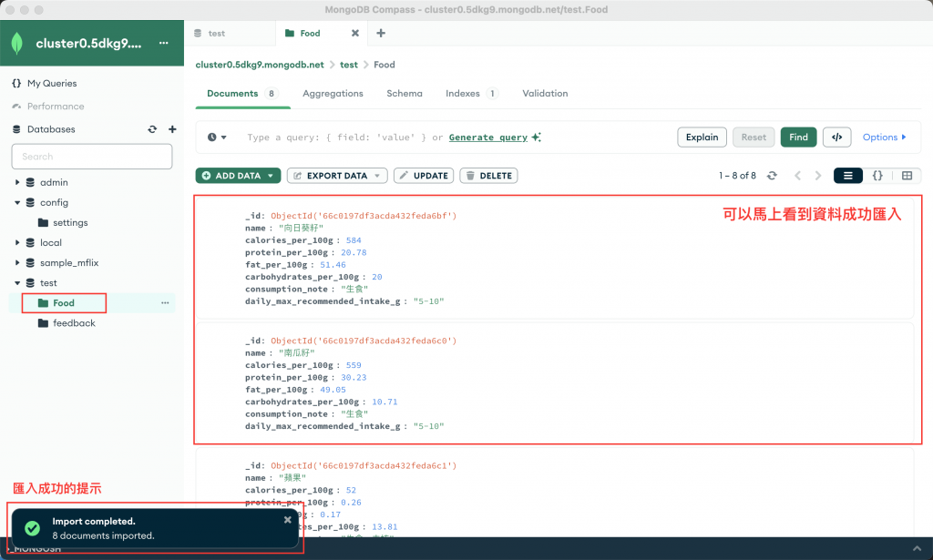Click the Generate query link
Viewport: 933px width, 560px height.
pyautogui.click(x=488, y=137)
